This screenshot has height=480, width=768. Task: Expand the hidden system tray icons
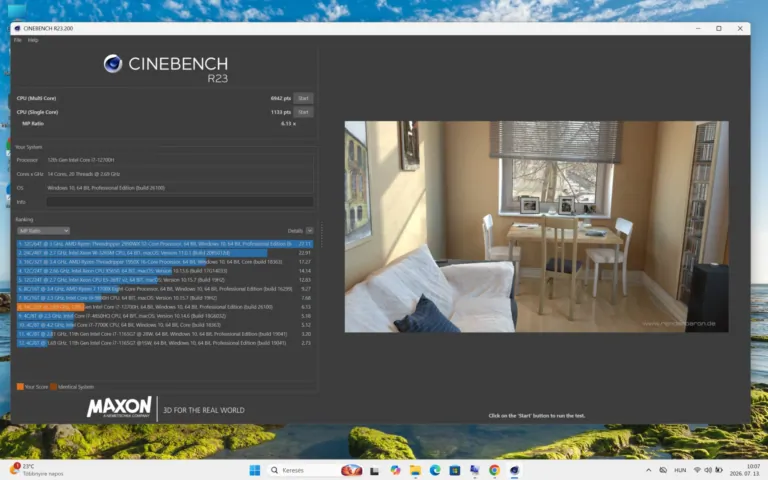[648, 470]
